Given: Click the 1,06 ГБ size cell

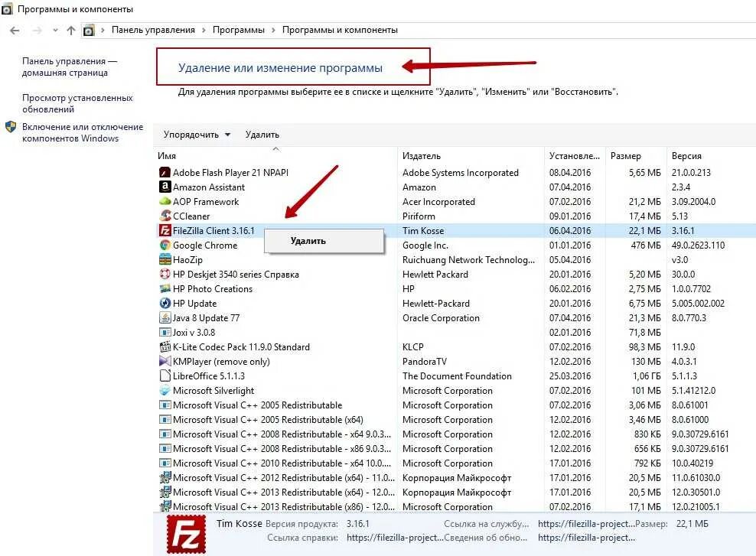Looking at the screenshot, I should (x=647, y=376).
